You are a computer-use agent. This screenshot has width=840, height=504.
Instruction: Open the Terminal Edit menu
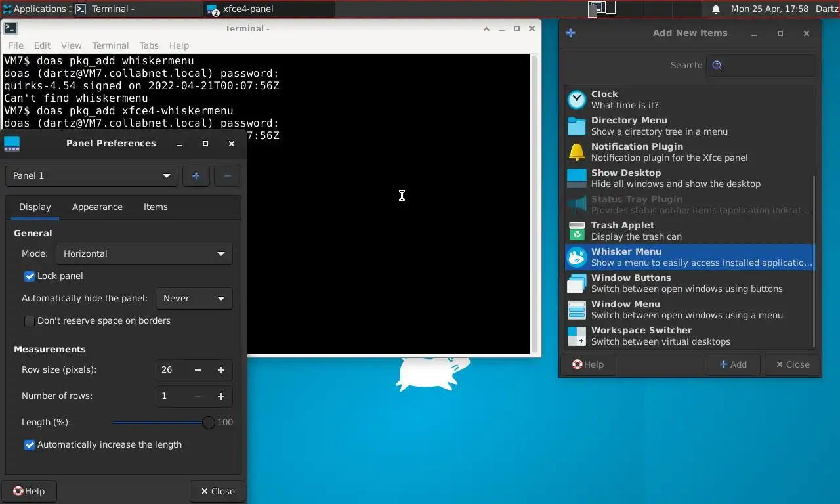point(42,45)
